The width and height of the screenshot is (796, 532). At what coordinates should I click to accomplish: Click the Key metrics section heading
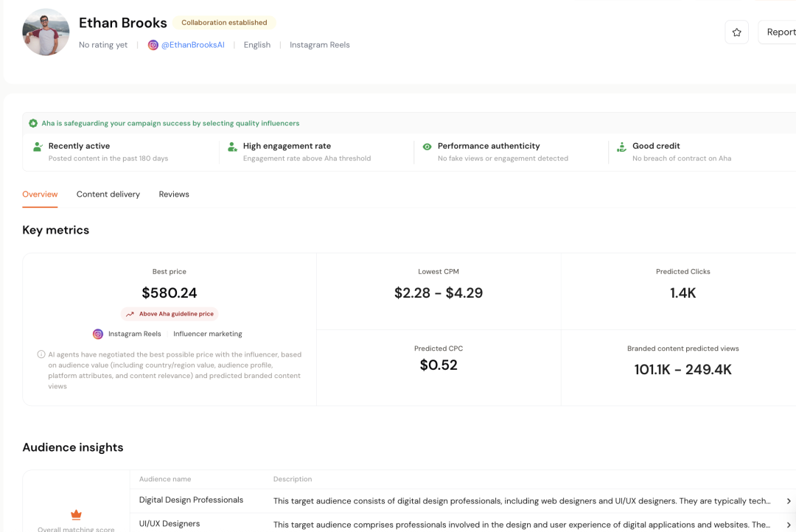[56, 231]
